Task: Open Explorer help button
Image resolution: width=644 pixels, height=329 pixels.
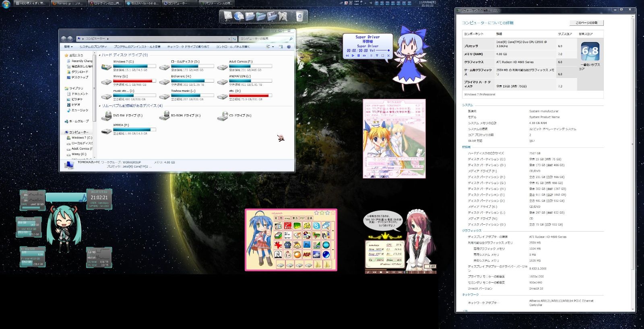Action: (x=289, y=47)
